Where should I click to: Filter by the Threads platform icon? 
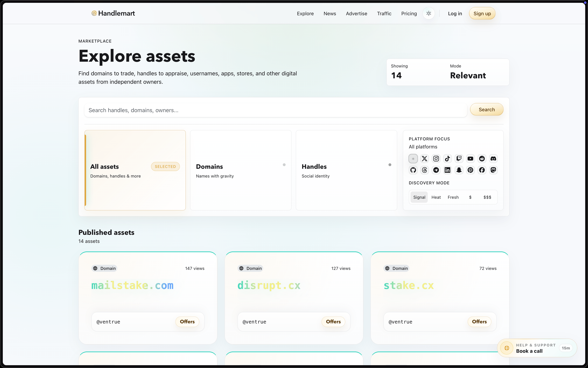(x=425, y=170)
